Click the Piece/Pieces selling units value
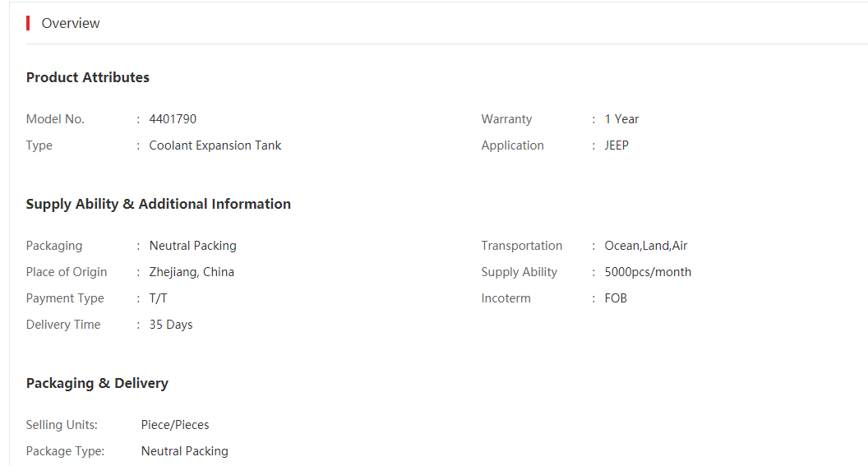This screenshot has width=868, height=466. coord(175,425)
